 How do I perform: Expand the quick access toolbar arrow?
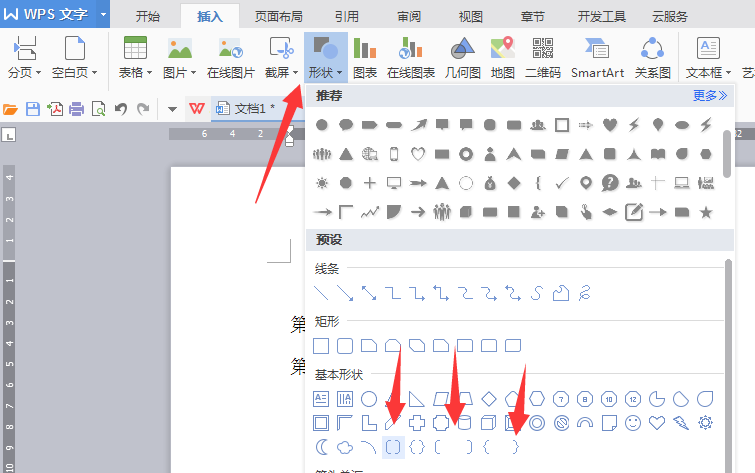(x=172, y=109)
